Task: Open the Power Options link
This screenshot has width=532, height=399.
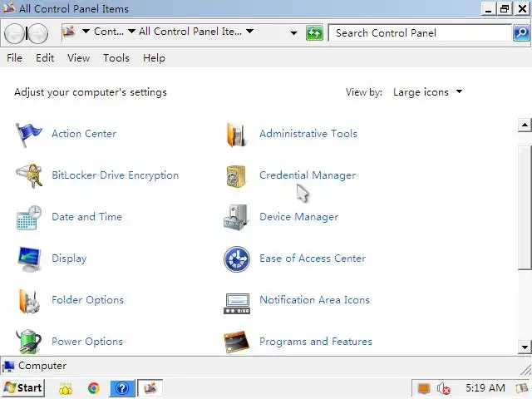Action: coord(87,342)
